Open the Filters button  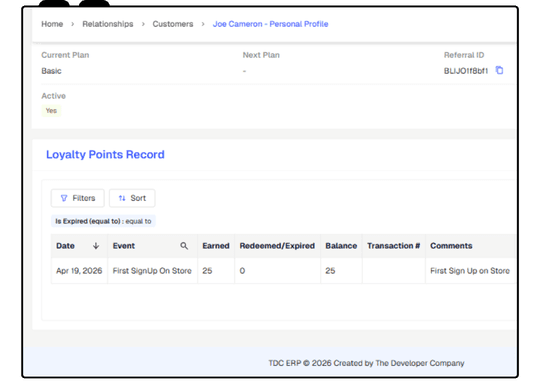(77, 198)
